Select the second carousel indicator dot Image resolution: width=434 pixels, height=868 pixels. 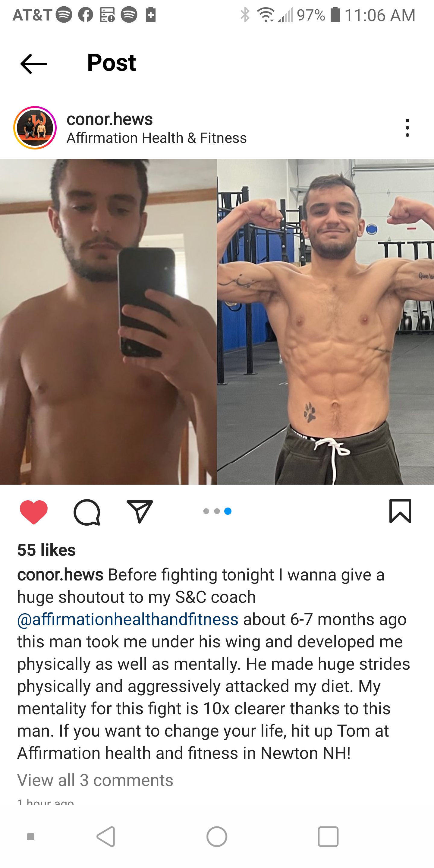click(x=217, y=511)
